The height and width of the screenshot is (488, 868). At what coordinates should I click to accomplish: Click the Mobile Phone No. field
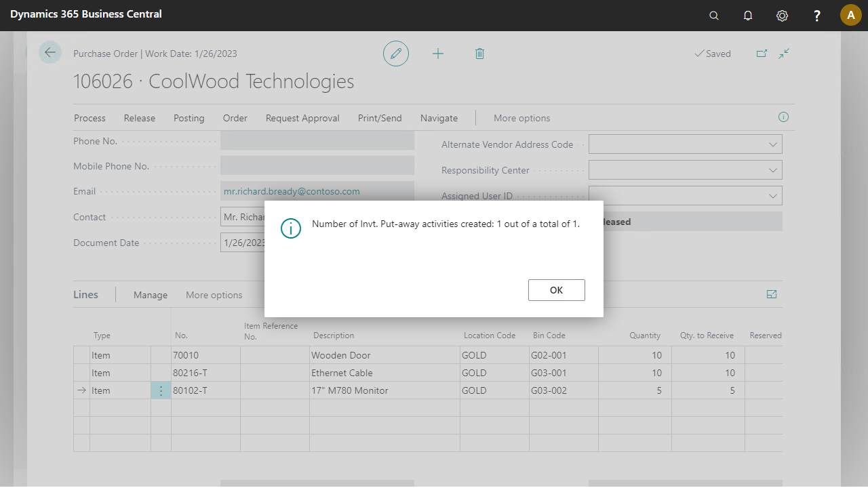point(317,165)
